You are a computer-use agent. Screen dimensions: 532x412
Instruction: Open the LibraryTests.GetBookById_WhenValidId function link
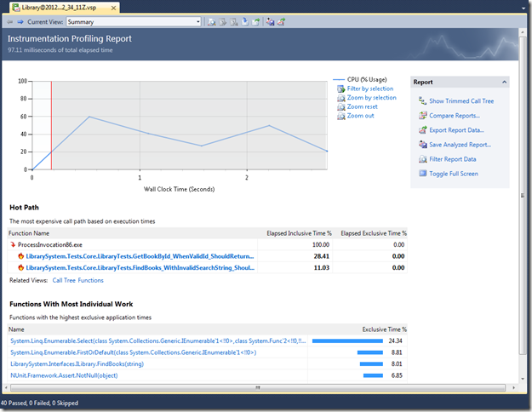(x=140, y=256)
